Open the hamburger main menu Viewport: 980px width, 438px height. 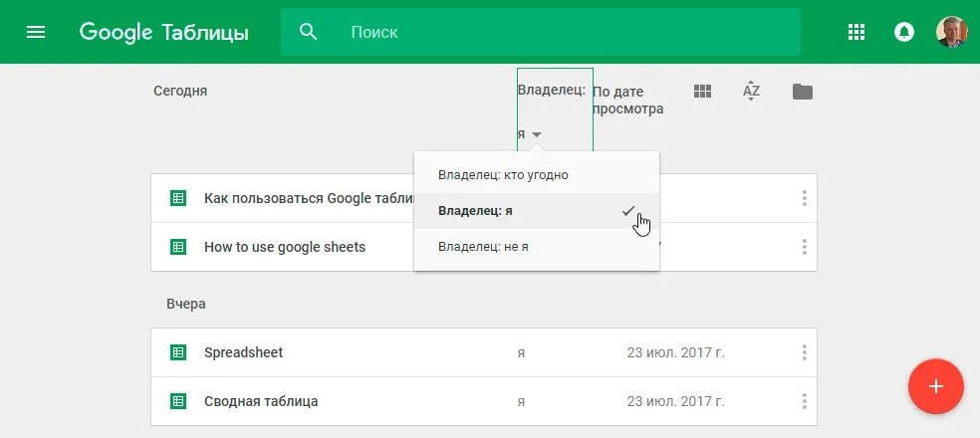click(x=36, y=32)
